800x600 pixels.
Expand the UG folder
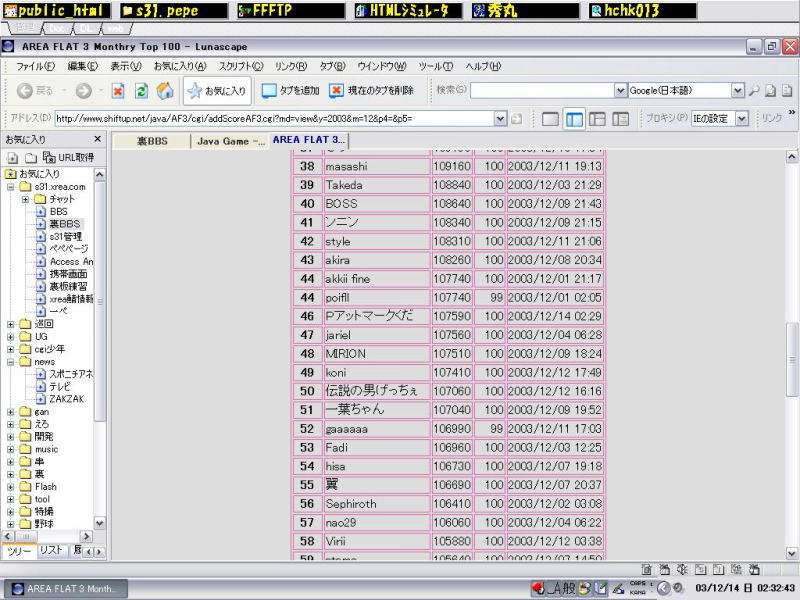pyautogui.click(x=10, y=336)
